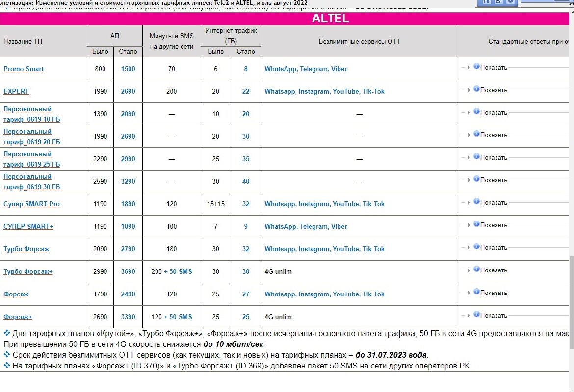This screenshot has height=392, width=574.
Task: Open Персональный тариф_0619 20 ГБ link
Action: point(31,137)
